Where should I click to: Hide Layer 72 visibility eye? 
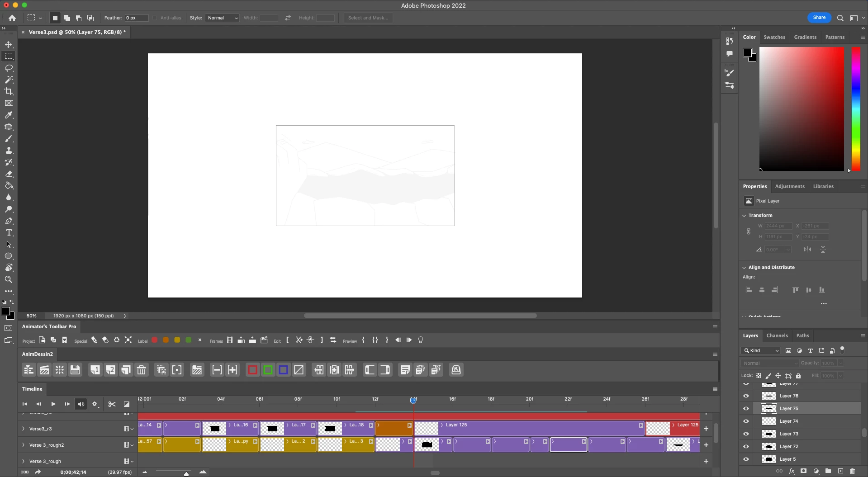coord(746,446)
